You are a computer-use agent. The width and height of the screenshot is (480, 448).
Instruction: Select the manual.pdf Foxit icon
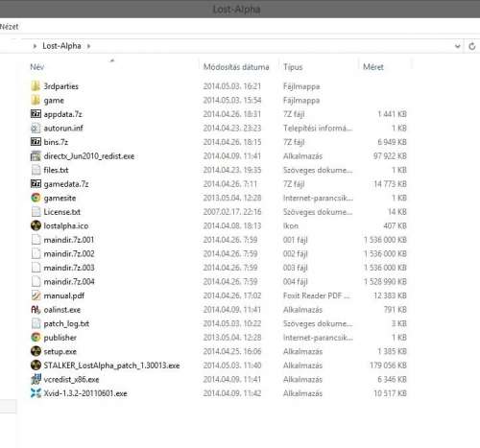click(x=36, y=295)
